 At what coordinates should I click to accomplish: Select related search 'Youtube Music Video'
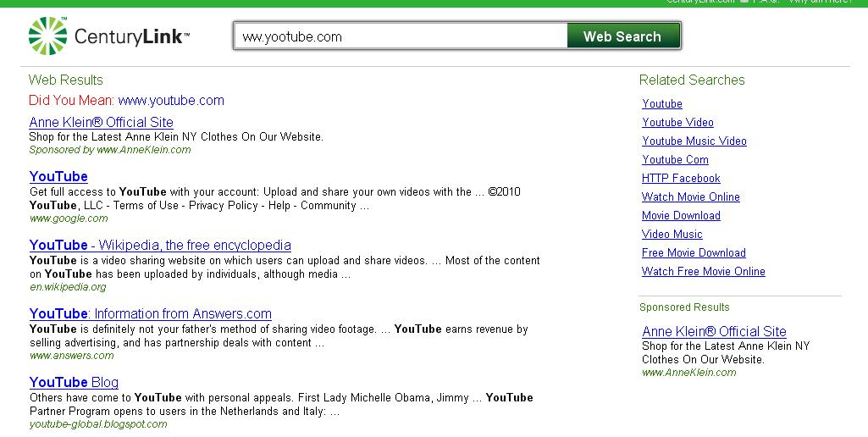click(694, 141)
